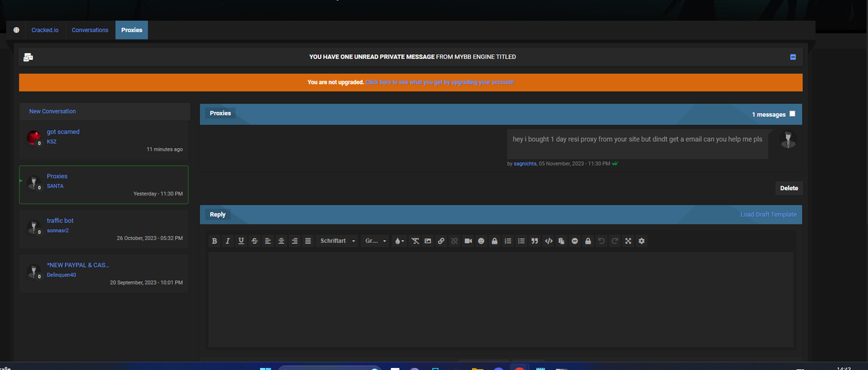Click the paste clipboard icon in toolbar
This screenshot has height=370, width=868.
click(561, 241)
